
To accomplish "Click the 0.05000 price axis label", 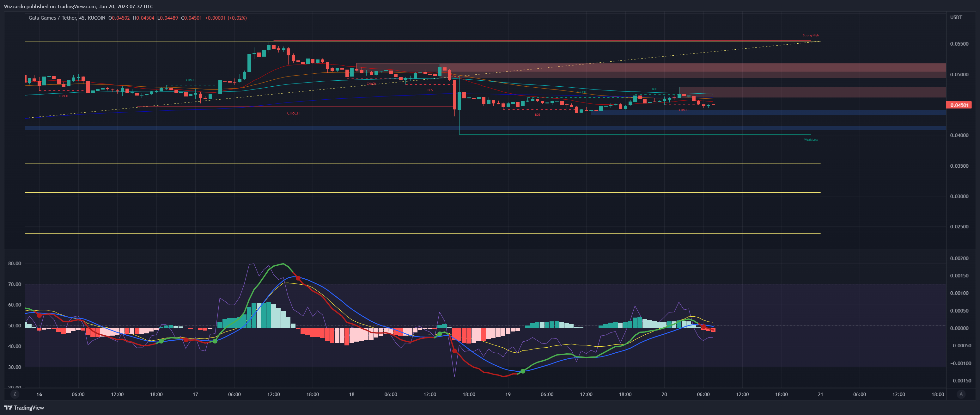I will click(959, 75).
